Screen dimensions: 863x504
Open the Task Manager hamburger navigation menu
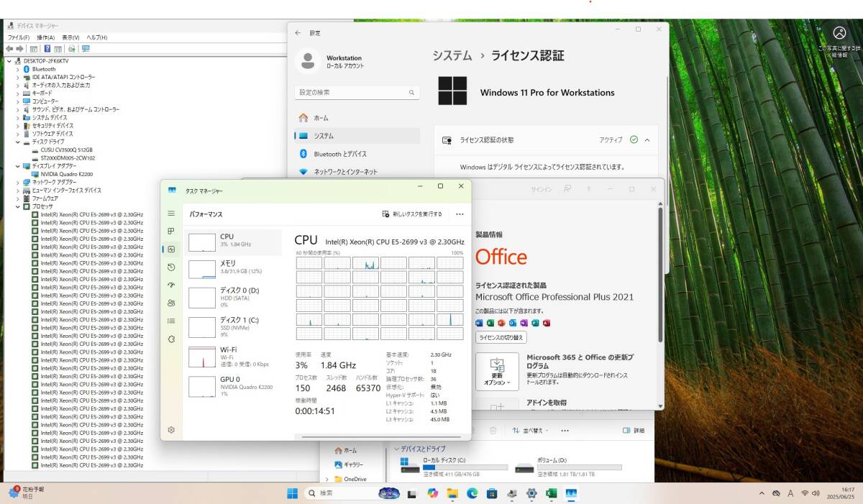tap(171, 214)
